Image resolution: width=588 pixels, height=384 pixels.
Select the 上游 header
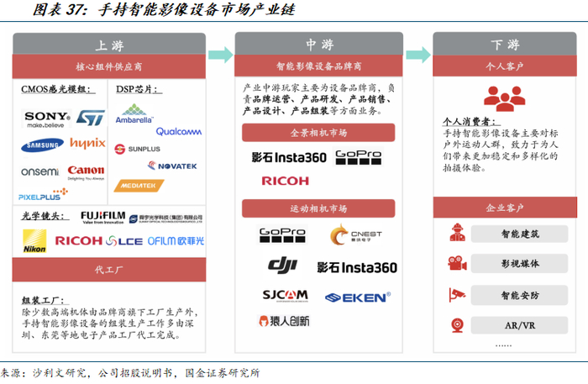point(109,45)
